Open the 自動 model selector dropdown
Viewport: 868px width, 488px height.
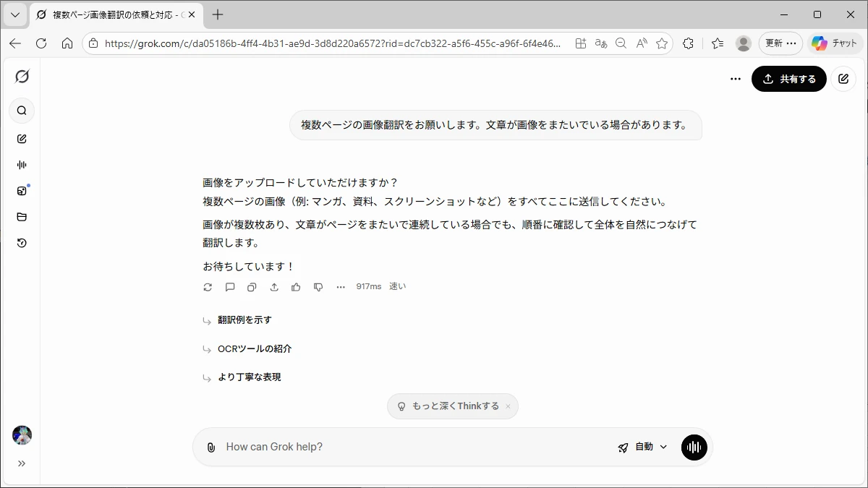point(642,448)
